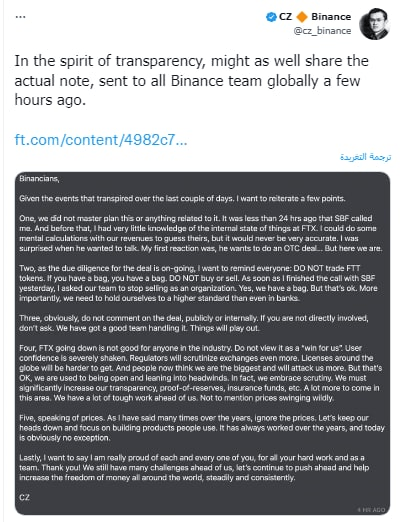Image resolution: width=400 pixels, height=522 pixels.
Task: Click the "CZ" signature at note bottom
Action: pos(24,497)
